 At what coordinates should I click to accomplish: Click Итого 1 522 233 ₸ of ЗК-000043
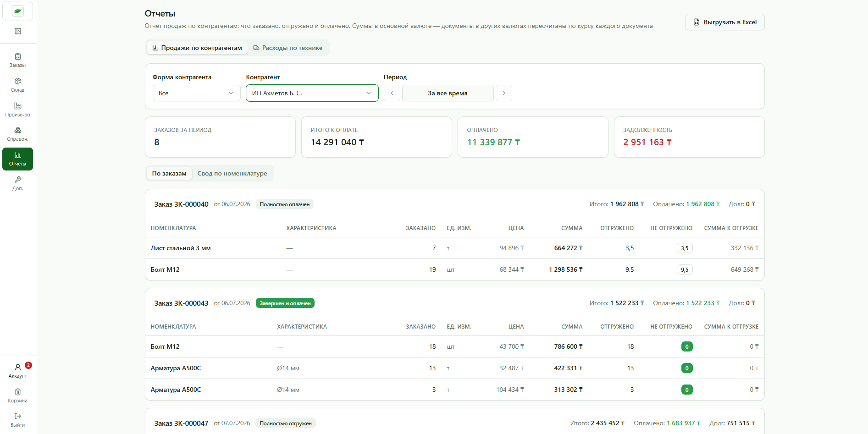[617, 303]
